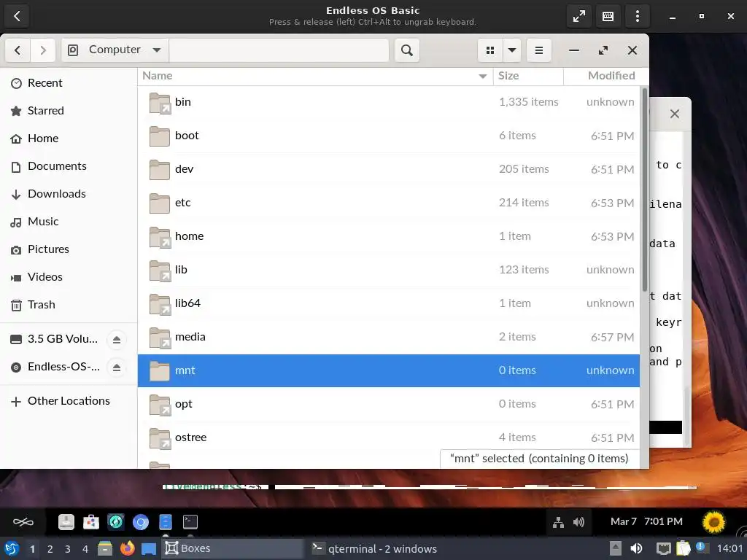The height and width of the screenshot is (560, 747).
Task: Launch Terminal in Endless dock
Action: click(x=190, y=522)
